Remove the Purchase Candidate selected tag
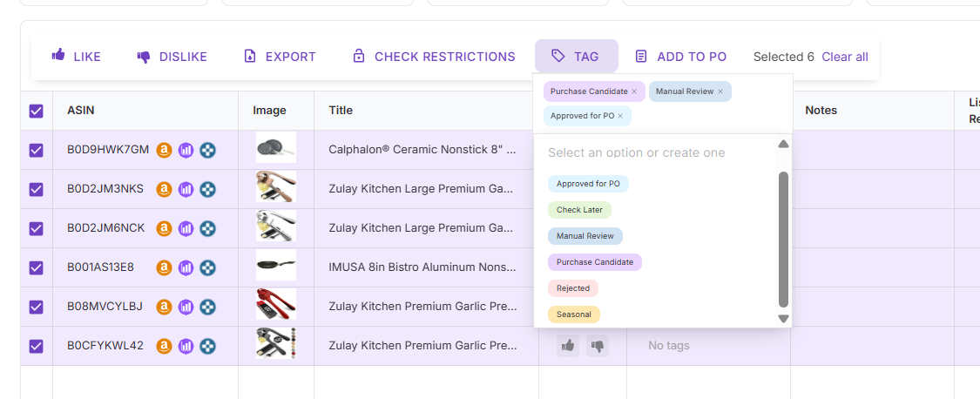This screenshot has height=399, width=980. [634, 91]
